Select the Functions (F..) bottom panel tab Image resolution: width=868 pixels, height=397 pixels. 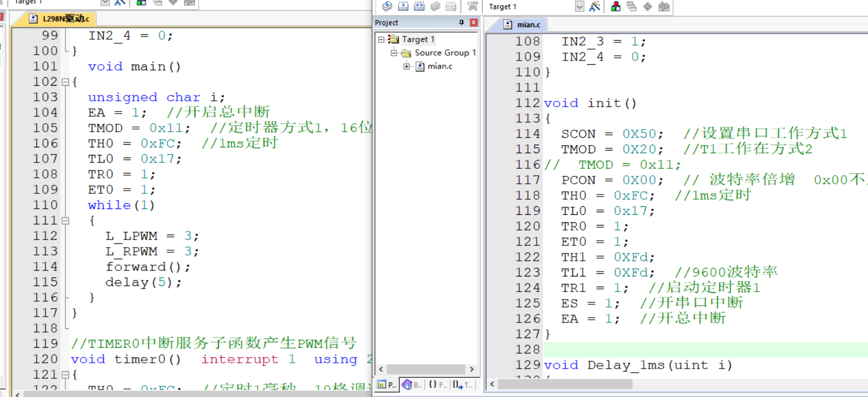[x=437, y=385]
